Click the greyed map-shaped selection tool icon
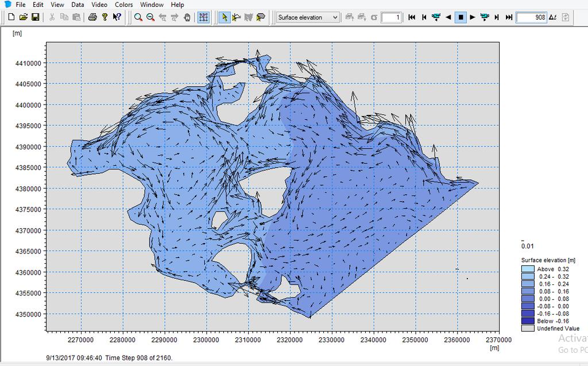 (x=248, y=17)
